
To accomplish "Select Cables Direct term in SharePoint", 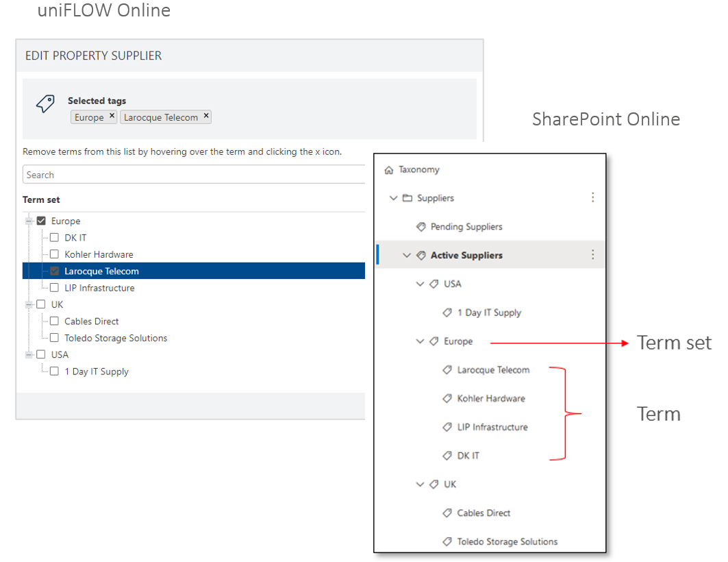I will 484,513.
